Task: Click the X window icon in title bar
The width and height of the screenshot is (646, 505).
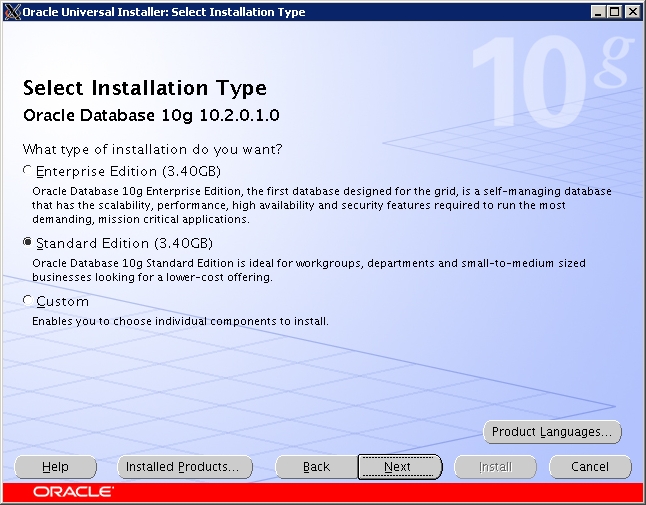Action: 12,12
